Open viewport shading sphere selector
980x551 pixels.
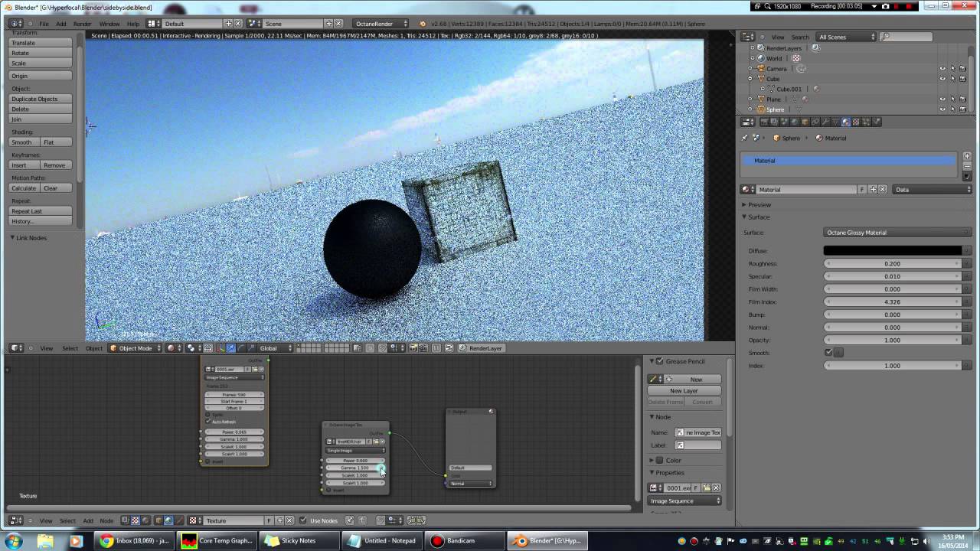(x=175, y=348)
